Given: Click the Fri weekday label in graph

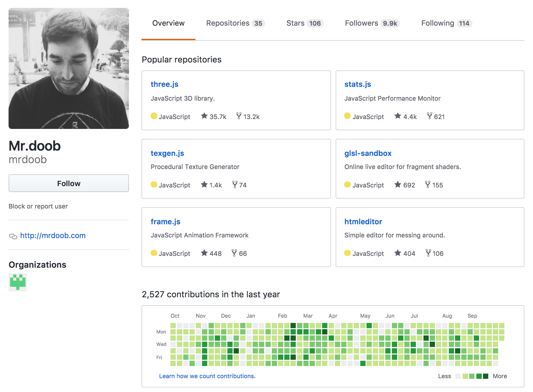Looking at the screenshot, I should click(159, 357).
